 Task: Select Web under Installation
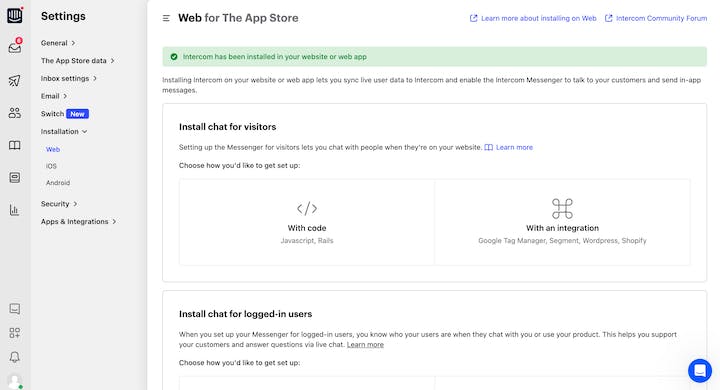[53, 149]
